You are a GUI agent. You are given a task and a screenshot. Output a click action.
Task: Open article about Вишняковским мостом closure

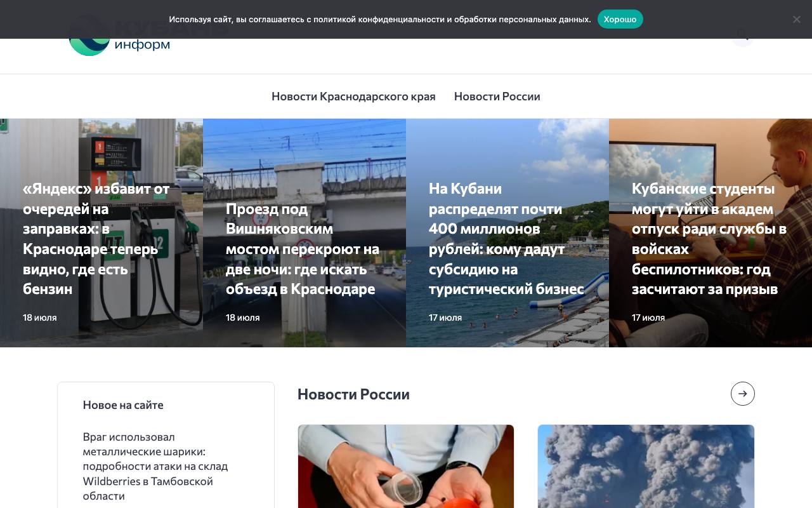coord(303,249)
